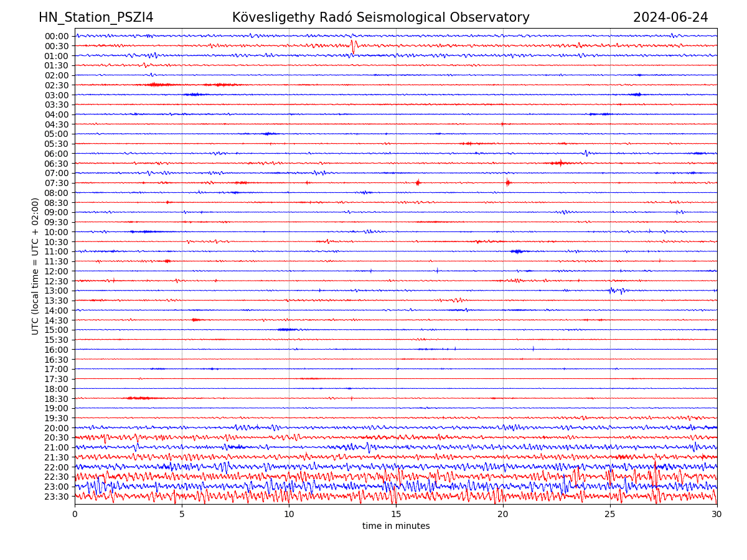747x560 pixels.
Task: Click the 23:30 last row label
Action: point(57,497)
